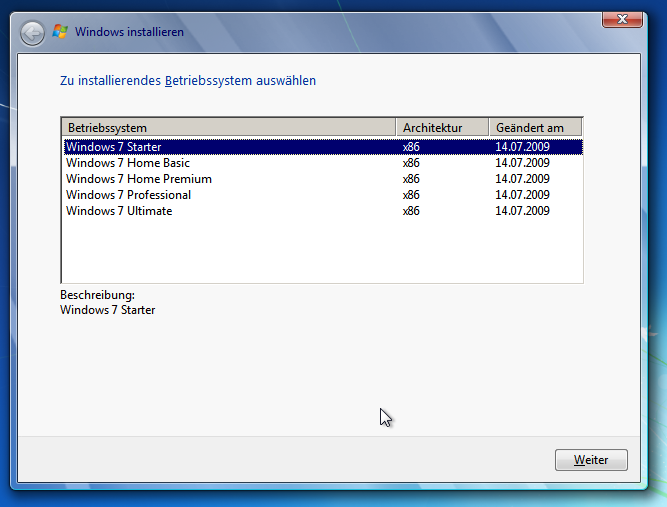667x507 pixels.
Task: Select Windows 7 Home Basic edition
Action: tap(127, 163)
